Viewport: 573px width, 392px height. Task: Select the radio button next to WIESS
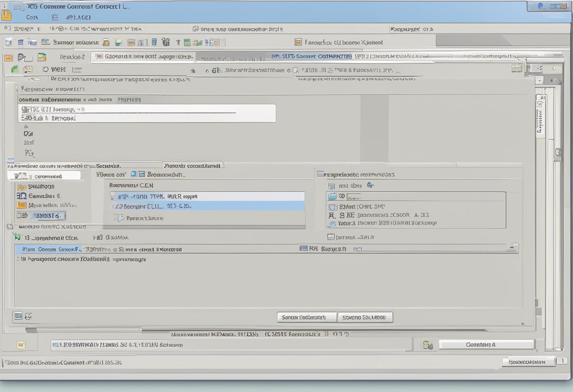click(46, 69)
